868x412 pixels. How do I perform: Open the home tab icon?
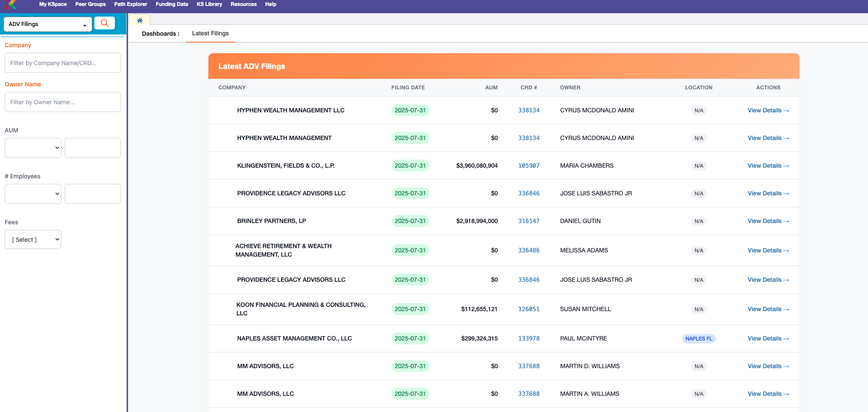point(139,20)
